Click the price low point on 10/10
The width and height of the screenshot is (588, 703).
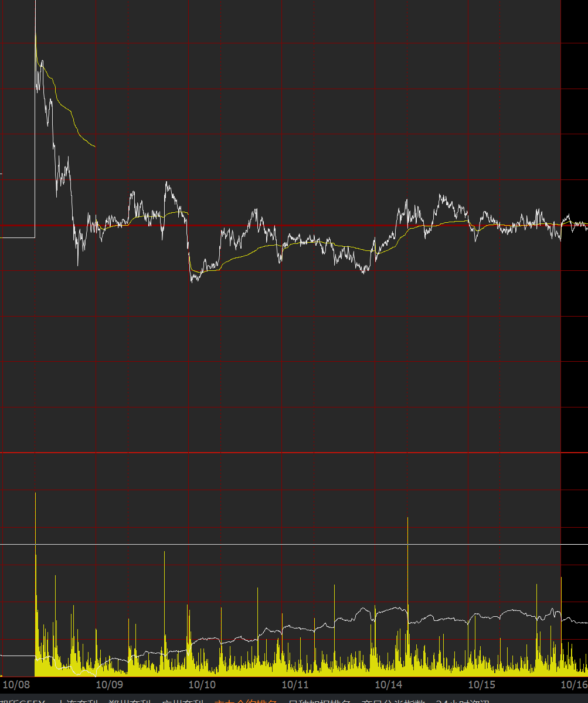click(x=192, y=281)
